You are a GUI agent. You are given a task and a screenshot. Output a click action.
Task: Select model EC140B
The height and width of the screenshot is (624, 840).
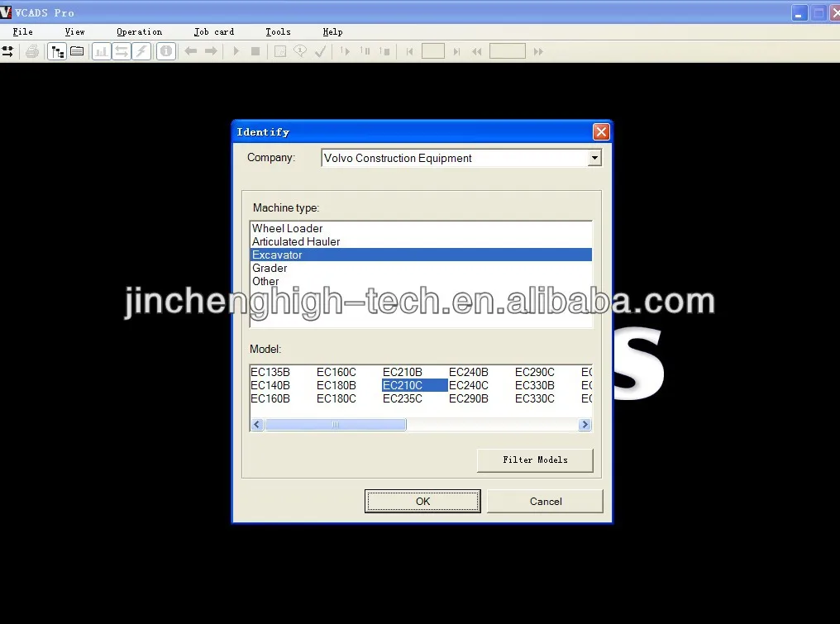point(270,385)
